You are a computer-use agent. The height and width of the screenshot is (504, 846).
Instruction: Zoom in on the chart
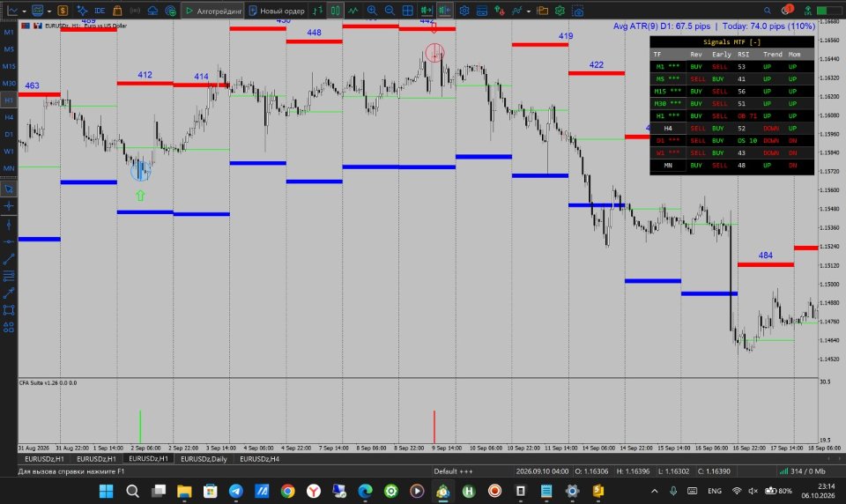(x=372, y=11)
